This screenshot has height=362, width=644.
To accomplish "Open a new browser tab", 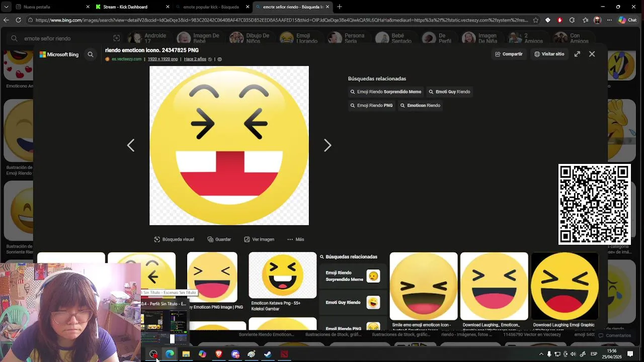I will 340,7.
